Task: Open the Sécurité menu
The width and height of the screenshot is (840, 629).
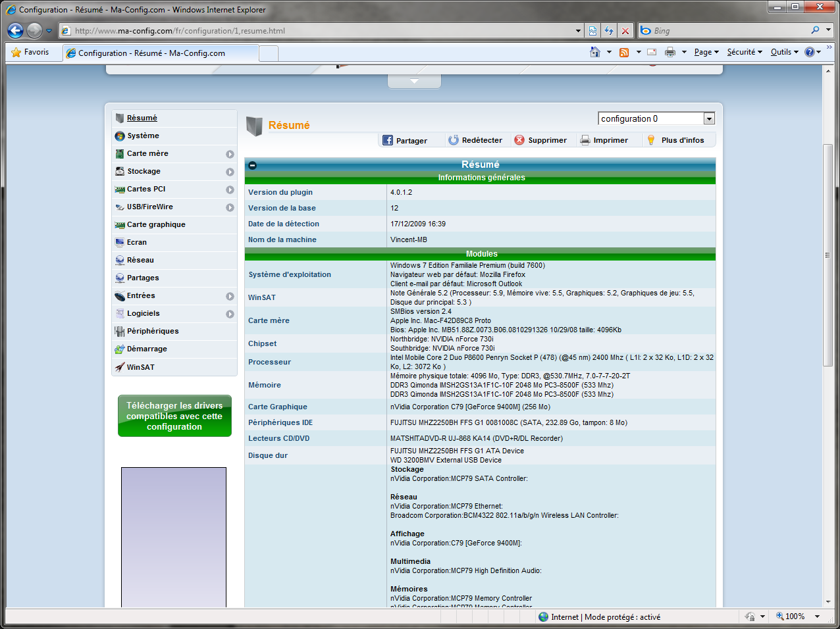Action: click(x=745, y=52)
